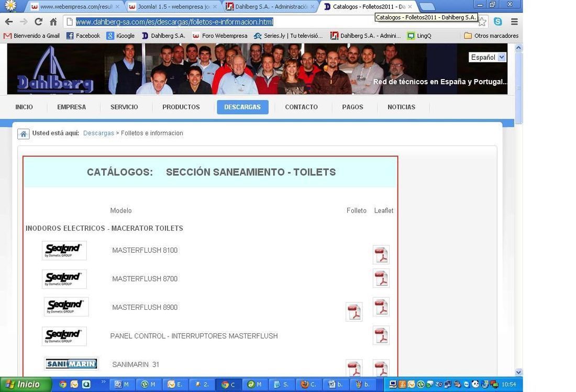576x392 pixels.
Task: Click the taskbar clock showing 10:54
Action: [509, 384]
